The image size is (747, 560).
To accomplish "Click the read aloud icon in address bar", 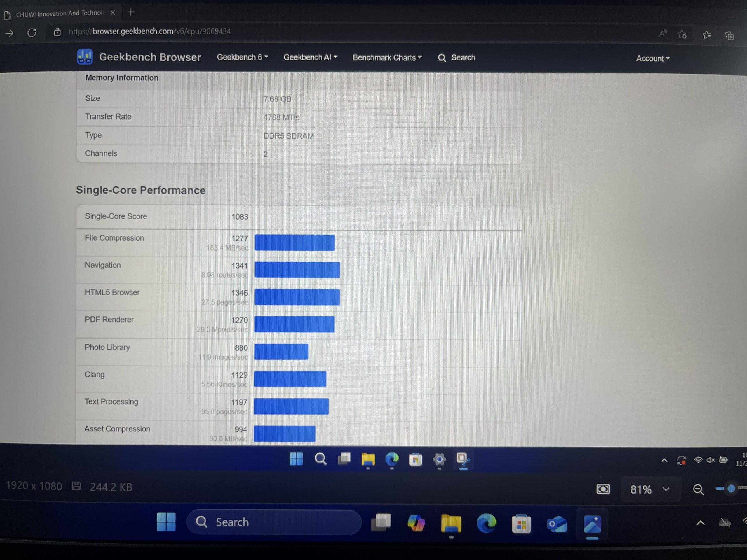I will click(663, 34).
